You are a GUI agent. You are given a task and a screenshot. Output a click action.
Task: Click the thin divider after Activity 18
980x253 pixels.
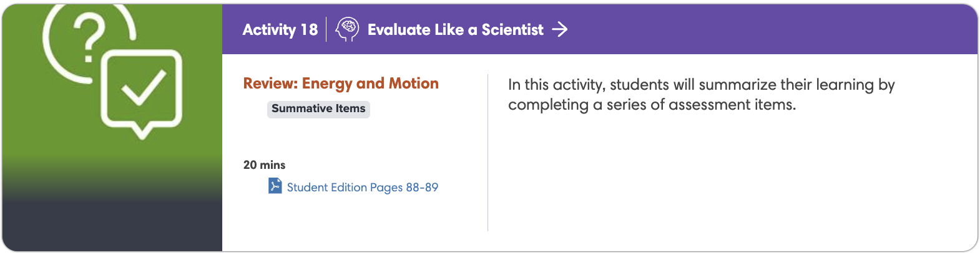[326, 29]
